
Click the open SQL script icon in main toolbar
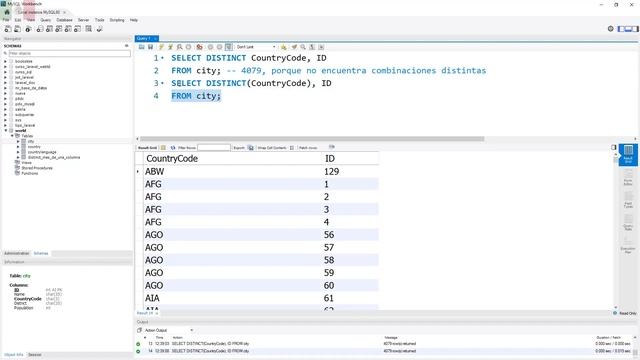(x=18, y=29)
